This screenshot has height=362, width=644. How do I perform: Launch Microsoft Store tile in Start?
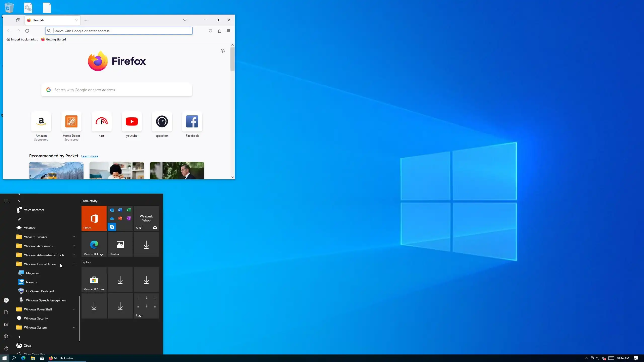(94, 280)
